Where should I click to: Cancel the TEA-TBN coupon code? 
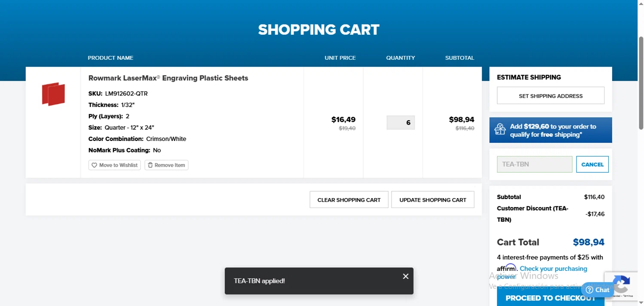point(592,164)
